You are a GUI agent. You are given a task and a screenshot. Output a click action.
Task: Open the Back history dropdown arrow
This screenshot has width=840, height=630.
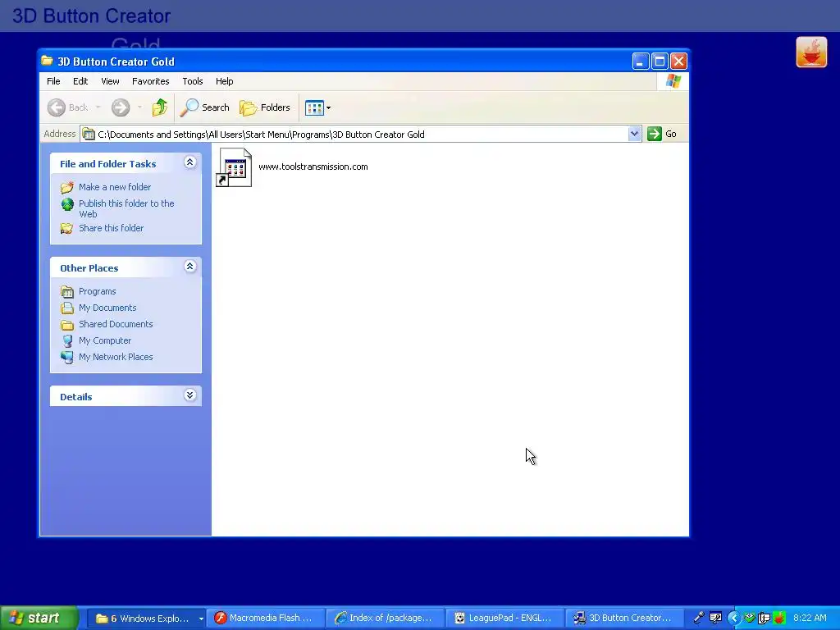[98, 107]
